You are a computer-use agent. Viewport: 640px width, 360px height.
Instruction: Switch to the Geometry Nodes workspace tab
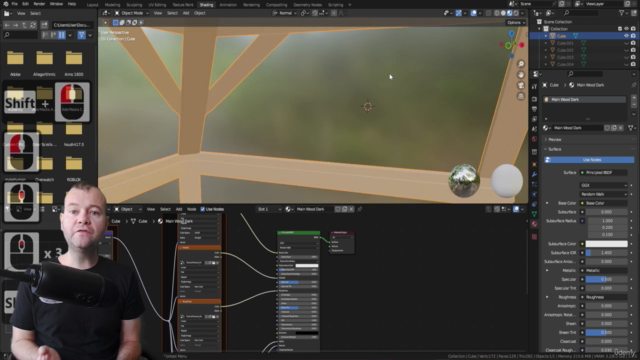click(307, 5)
